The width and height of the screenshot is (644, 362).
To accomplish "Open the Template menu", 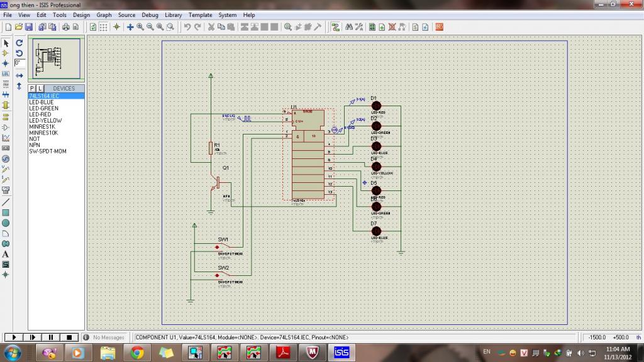I will 200,15.
